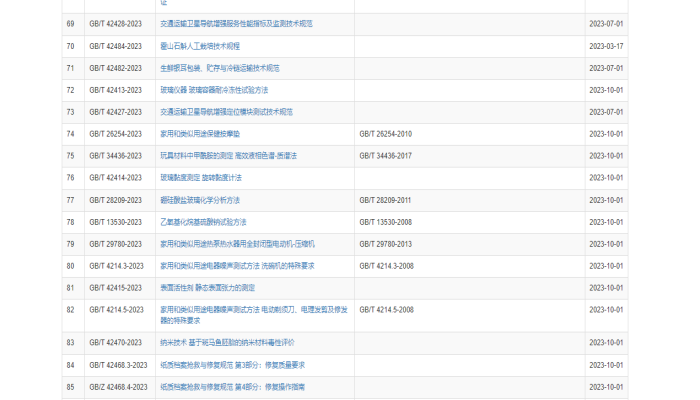
Task: Select the GB/T 34436-2017 replaced standard cell
Action: [385, 156]
